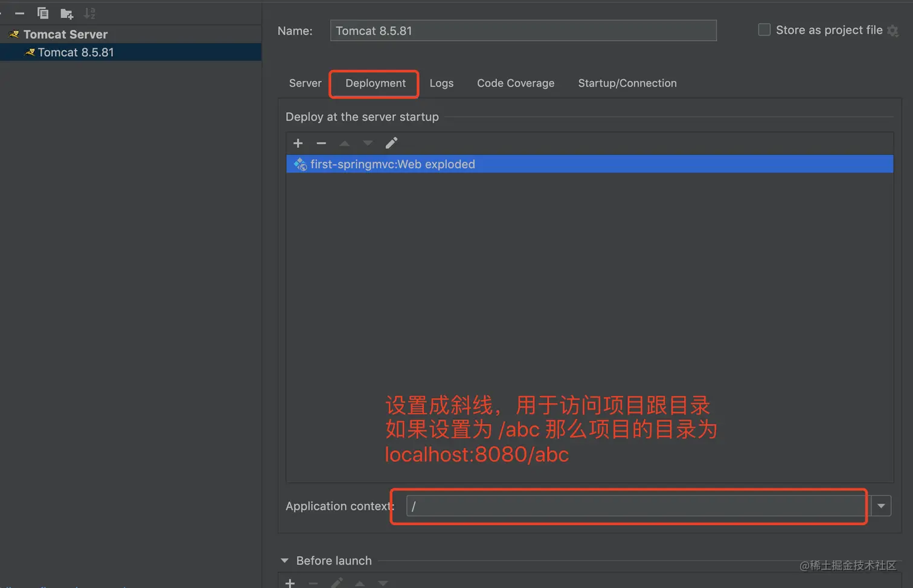Viewport: 913px width, 588px height.
Task: Collapse the Before launch section
Action: tap(284, 561)
